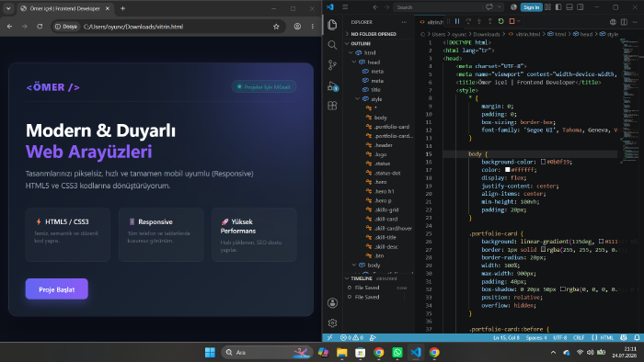Stop the debug session
Screen dimensions: 644x362
(512, 21)
